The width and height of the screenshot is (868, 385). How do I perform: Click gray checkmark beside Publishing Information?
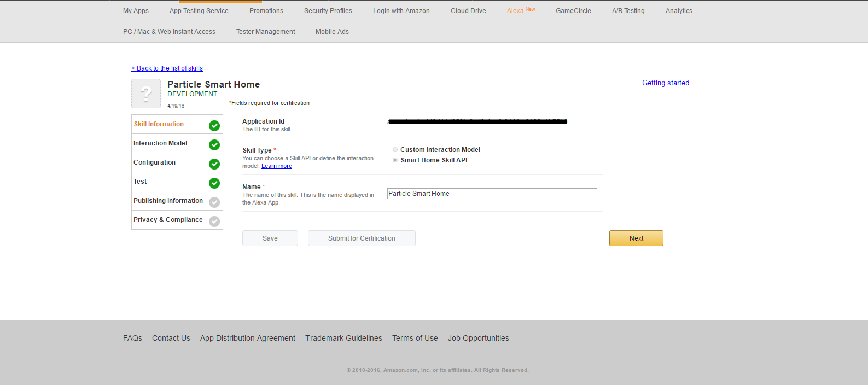214,202
